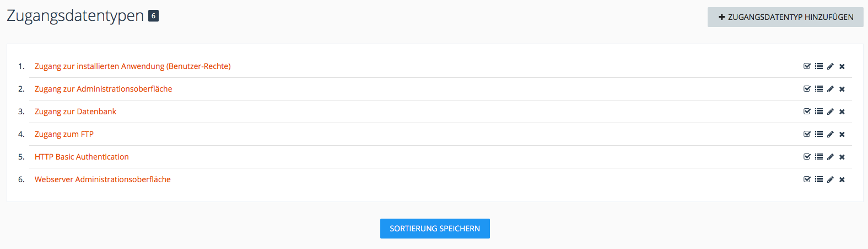Viewport: 868px width, 249px height.
Task: Open the Webserver Administrationsoberfläche link
Action: click(x=103, y=179)
